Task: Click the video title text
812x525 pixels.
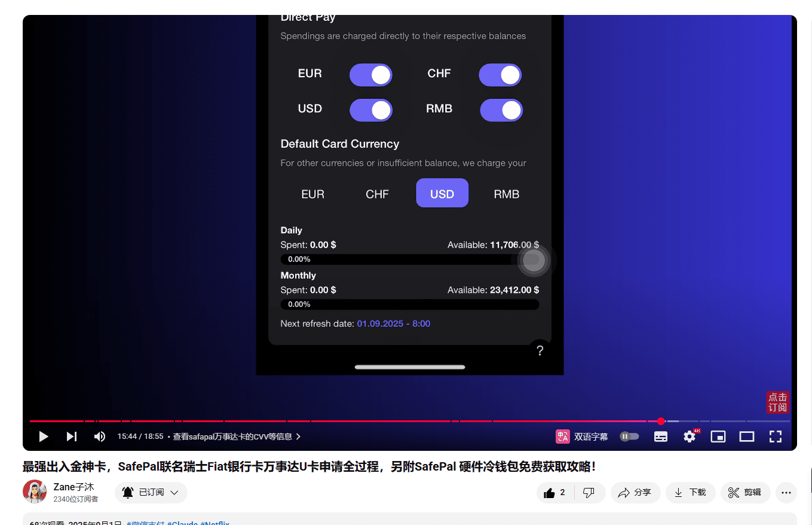Action: (x=310, y=466)
